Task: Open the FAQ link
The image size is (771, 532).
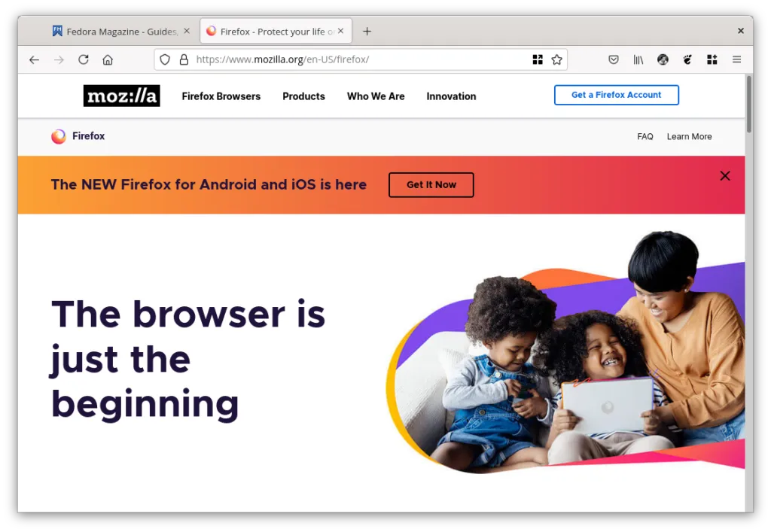Action: point(645,136)
